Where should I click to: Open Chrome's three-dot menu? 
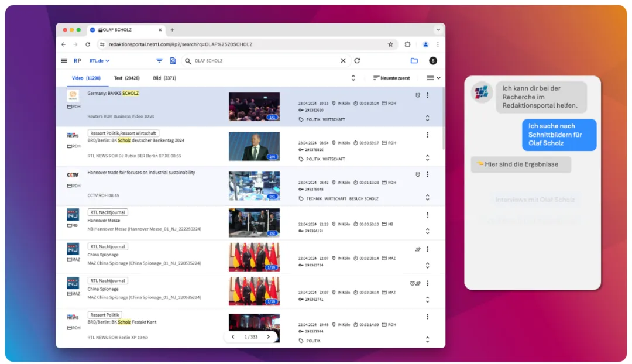pos(438,44)
